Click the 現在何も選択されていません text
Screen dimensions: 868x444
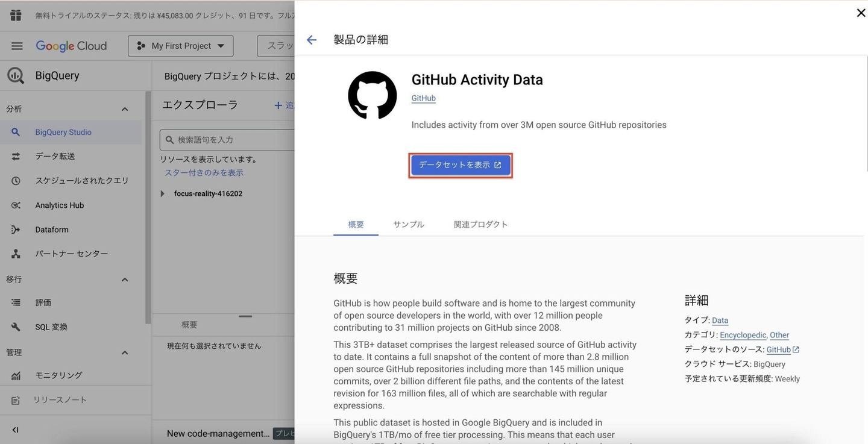click(214, 346)
